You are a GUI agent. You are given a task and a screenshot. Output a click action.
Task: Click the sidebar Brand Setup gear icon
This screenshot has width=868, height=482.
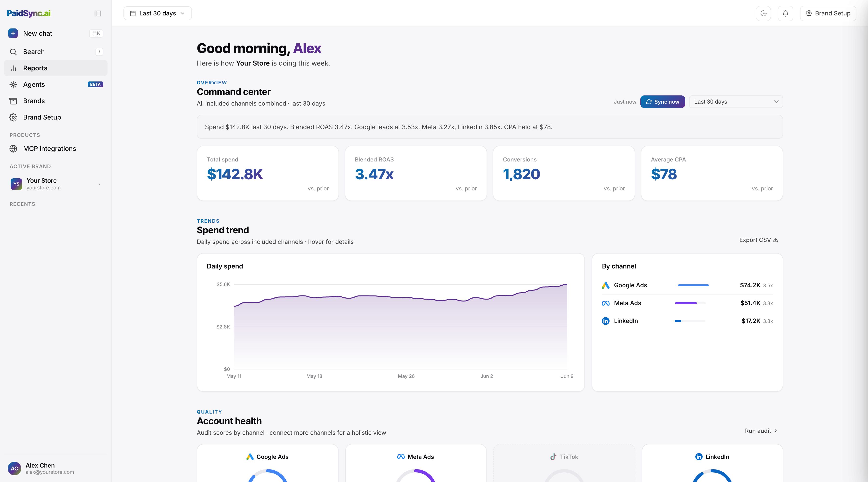click(13, 117)
